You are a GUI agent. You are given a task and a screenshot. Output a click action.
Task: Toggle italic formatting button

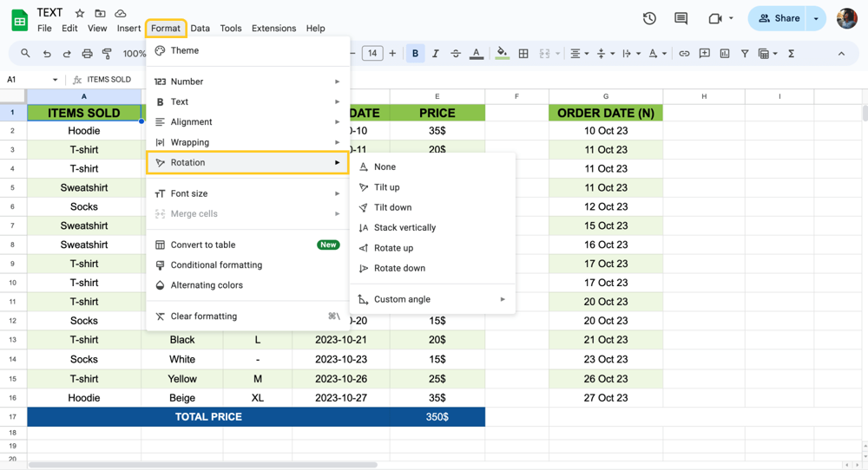436,54
